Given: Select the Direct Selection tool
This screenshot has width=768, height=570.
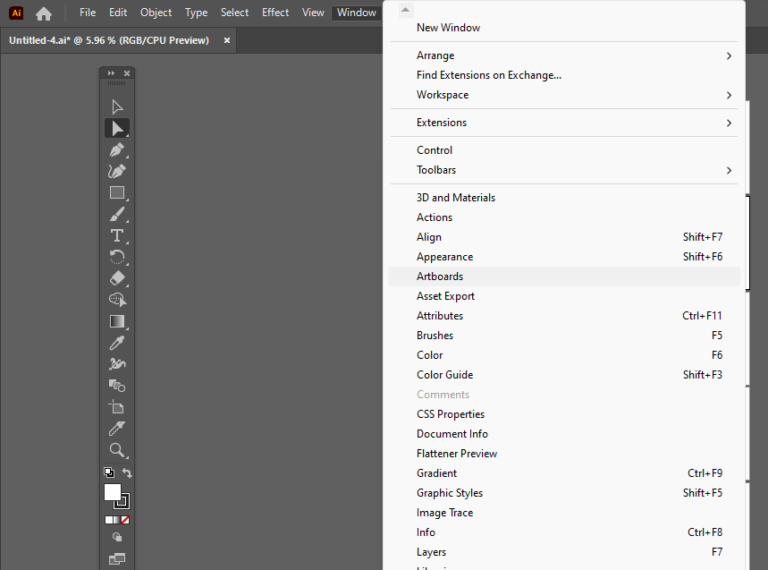Looking at the screenshot, I should pos(117,128).
